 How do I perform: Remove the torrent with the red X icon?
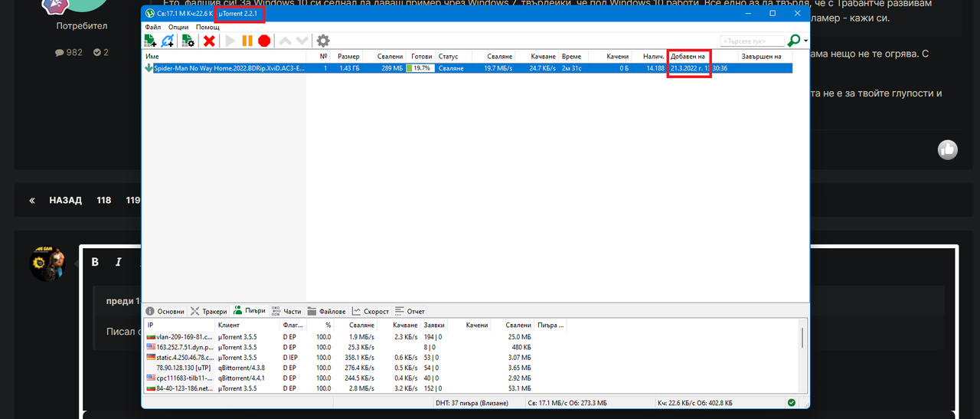(x=208, y=41)
